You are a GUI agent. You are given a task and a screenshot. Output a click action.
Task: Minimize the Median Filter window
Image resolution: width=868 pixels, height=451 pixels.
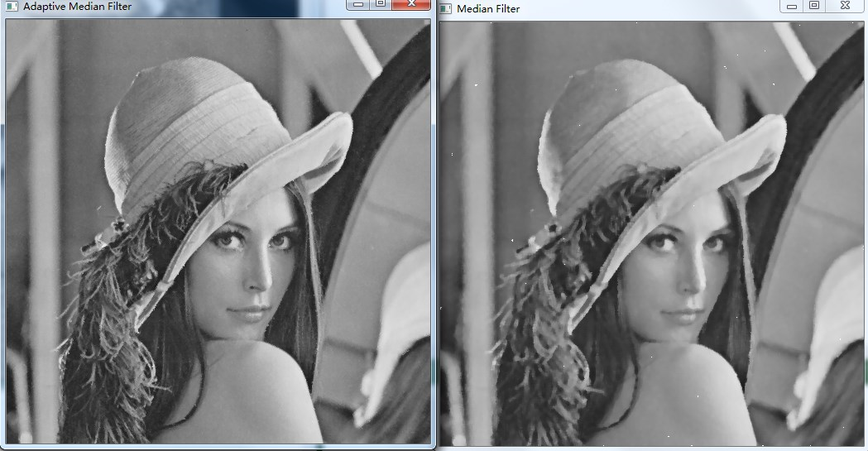[792, 6]
